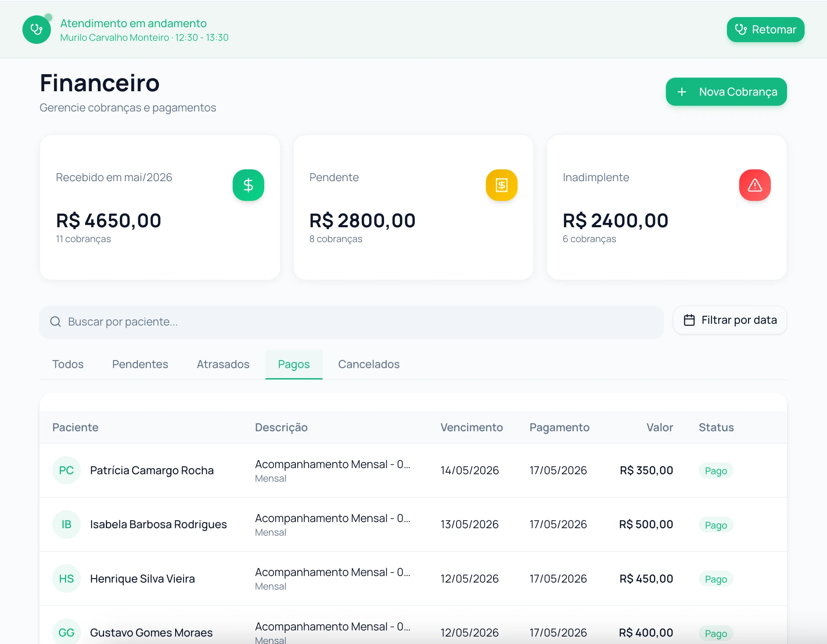Screen dimensions: 827x644
Task: Click the 6 cobranças count
Action: (x=590, y=239)
